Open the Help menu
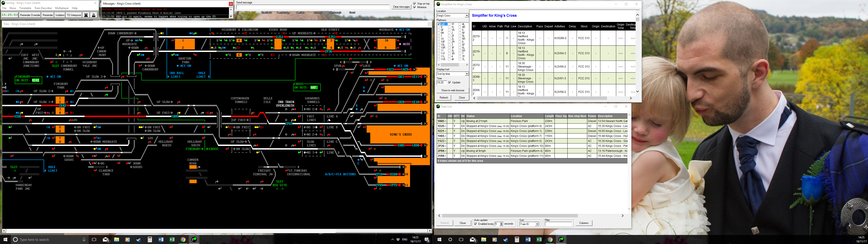Viewport: 868px width, 244px height. tap(74, 8)
